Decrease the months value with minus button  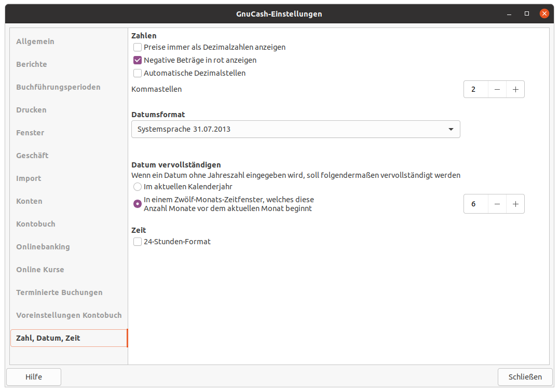point(497,204)
